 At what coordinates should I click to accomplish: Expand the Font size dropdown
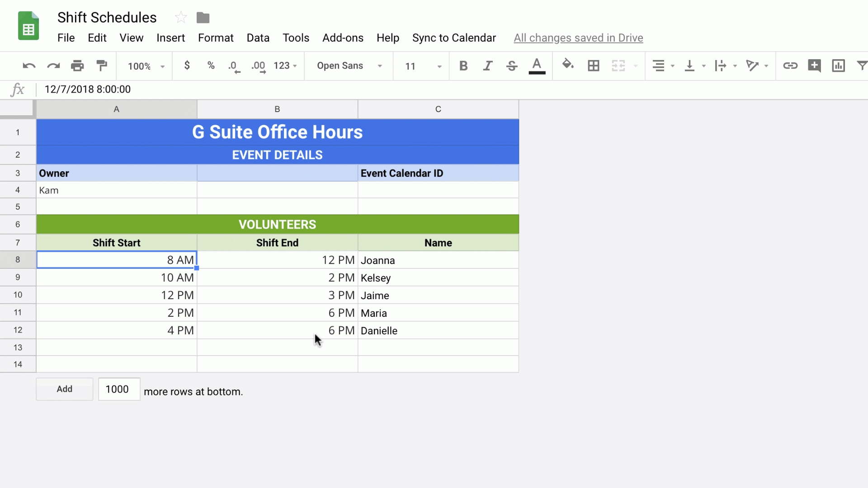tap(439, 66)
